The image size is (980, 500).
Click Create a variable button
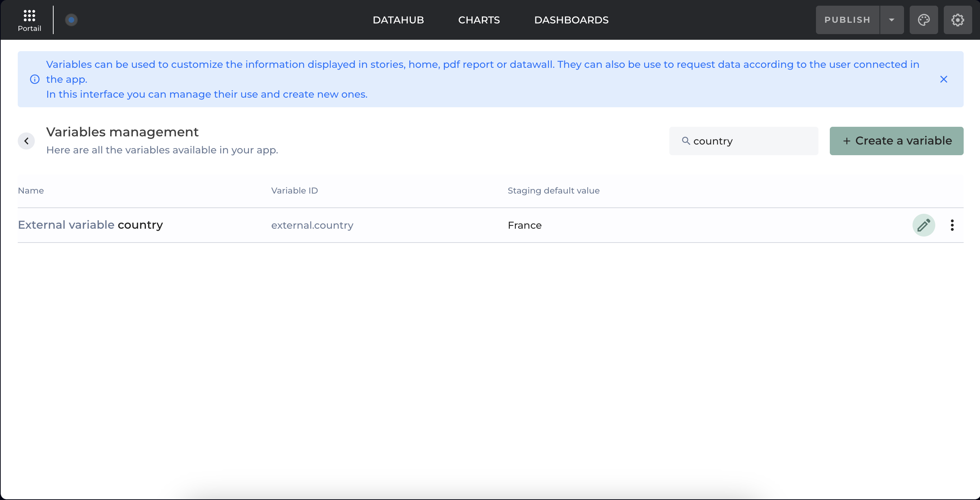pyautogui.click(x=896, y=141)
